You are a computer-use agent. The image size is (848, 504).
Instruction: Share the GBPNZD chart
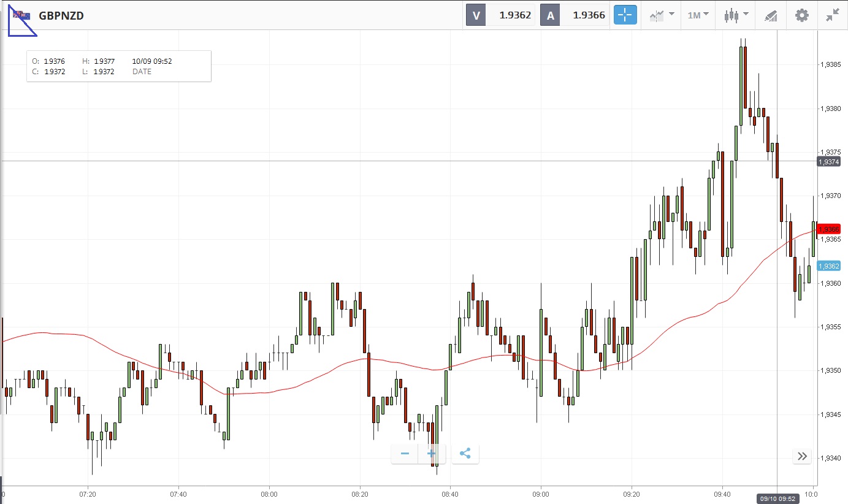point(465,454)
